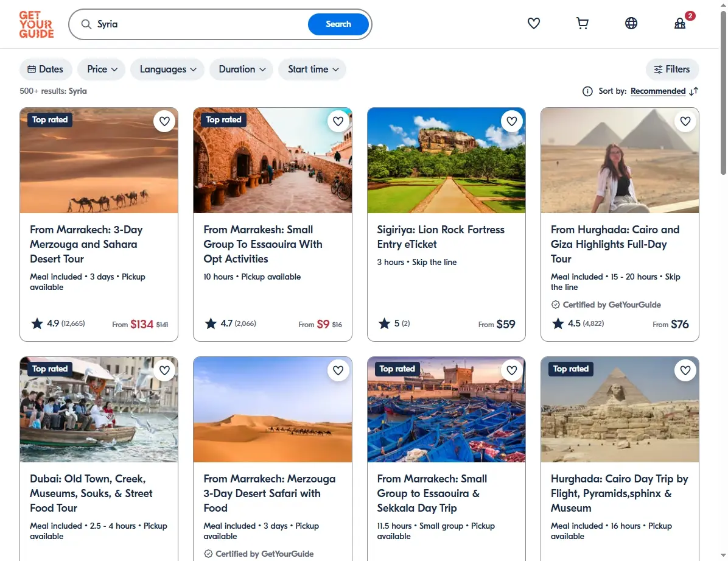This screenshot has height=561, width=728.
Task: Click the From $76 price
Action: [x=671, y=324]
